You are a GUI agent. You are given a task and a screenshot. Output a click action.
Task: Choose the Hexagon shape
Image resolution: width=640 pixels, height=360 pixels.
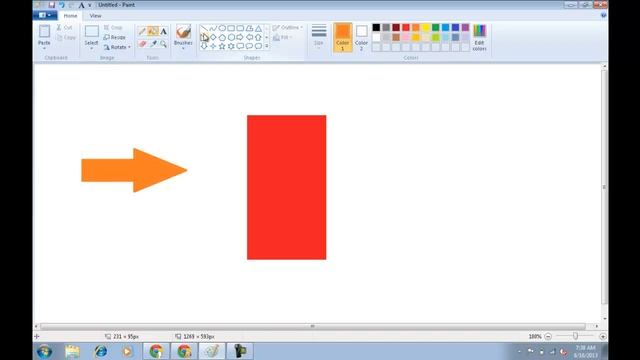point(231,37)
